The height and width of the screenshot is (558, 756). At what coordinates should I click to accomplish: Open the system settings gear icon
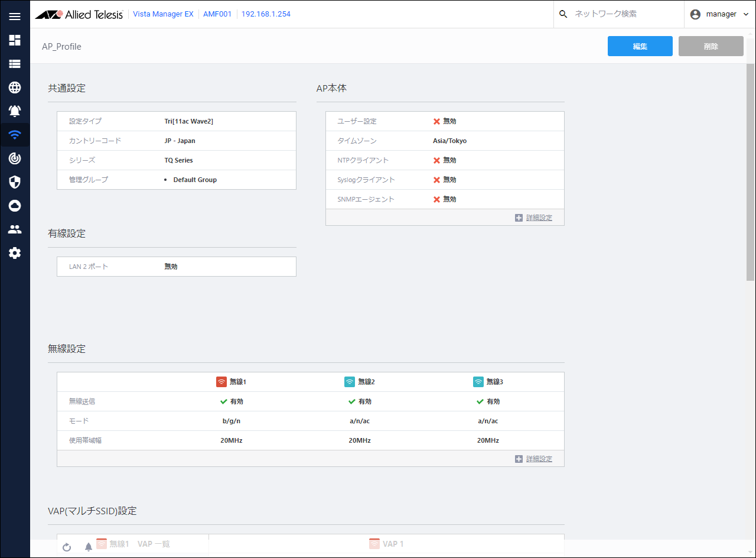click(x=15, y=253)
